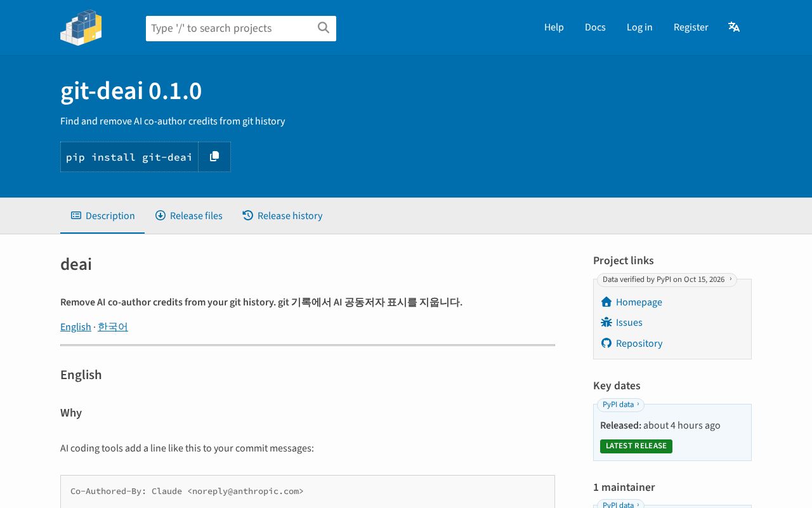812x508 pixels.
Task: Click the 'pip install git-deai' command text
Action: coord(129,157)
